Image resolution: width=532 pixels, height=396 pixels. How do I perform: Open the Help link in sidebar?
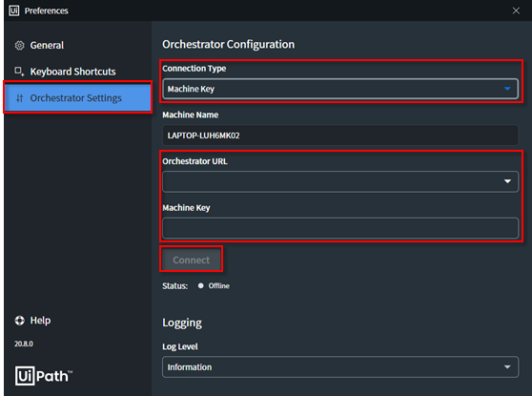40,321
